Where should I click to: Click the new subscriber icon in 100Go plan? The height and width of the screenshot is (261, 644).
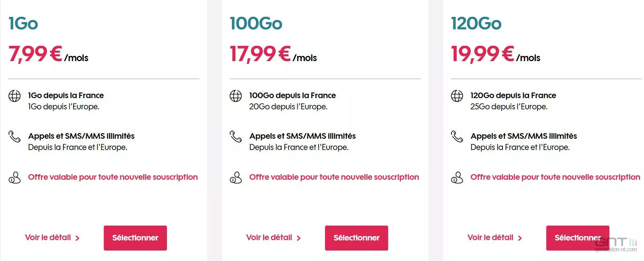click(x=236, y=177)
